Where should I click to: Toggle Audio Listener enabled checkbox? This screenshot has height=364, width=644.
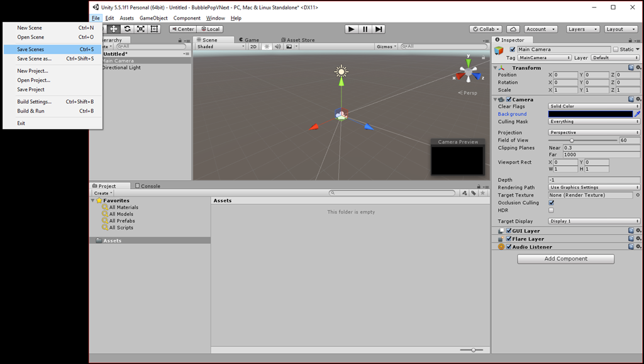(x=509, y=247)
